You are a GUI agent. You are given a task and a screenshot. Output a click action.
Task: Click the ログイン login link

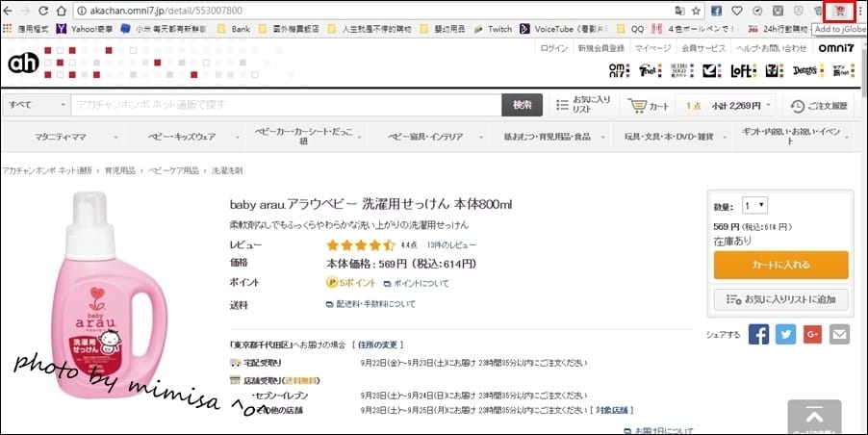(553, 48)
